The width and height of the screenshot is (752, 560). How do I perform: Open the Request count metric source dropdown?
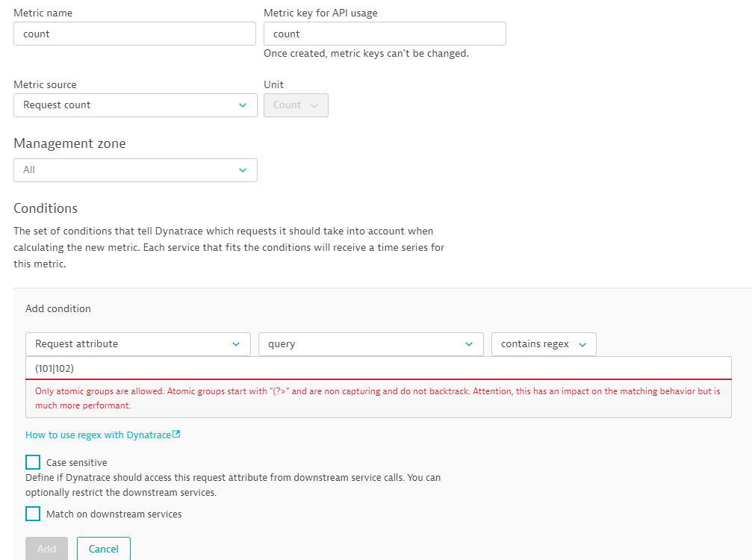point(135,105)
